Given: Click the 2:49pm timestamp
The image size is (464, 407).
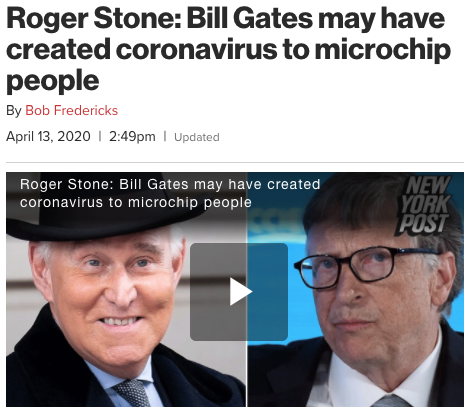Looking at the screenshot, I should click(132, 137).
